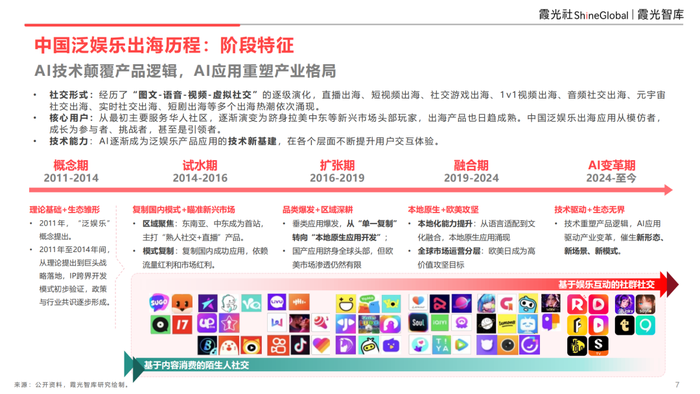700x394 pixels.
Task: Open the Soul app icon
Action: pos(418,322)
